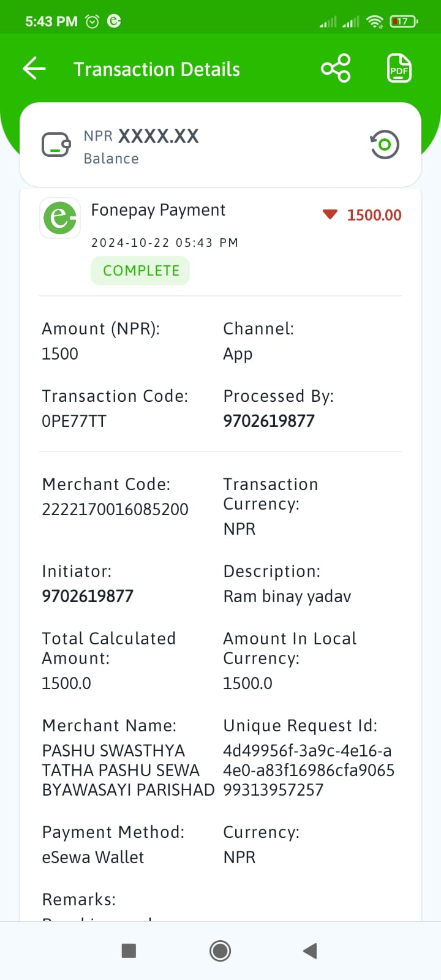This screenshot has width=441, height=980.
Task: Tap the Transaction Code 0PE77TT
Action: click(x=74, y=421)
